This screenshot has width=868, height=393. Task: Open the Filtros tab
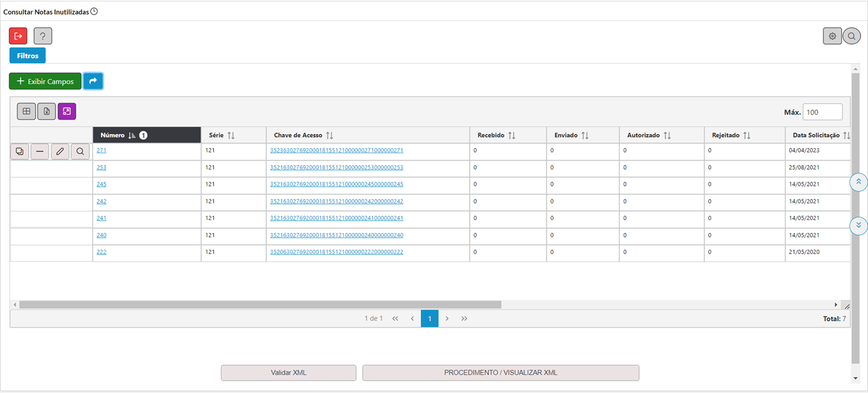27,56
